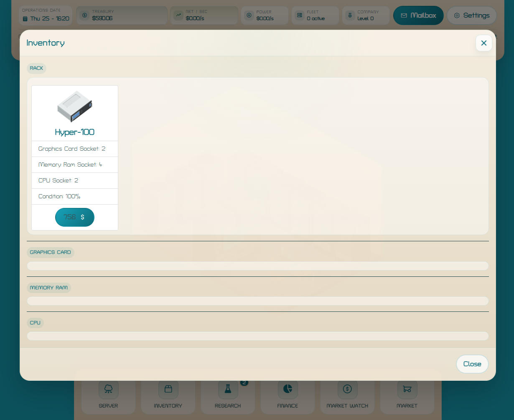
Task: Click the Power icon in top bar
Action: 249,15
